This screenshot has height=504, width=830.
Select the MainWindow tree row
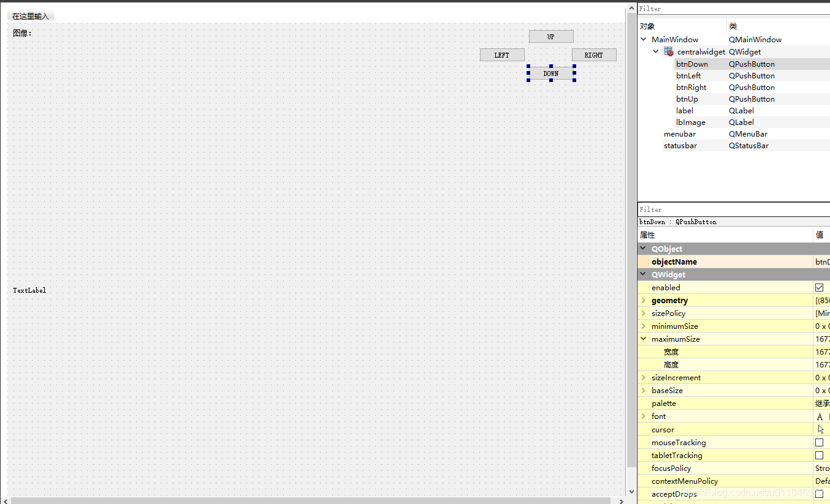pos(734,39)
